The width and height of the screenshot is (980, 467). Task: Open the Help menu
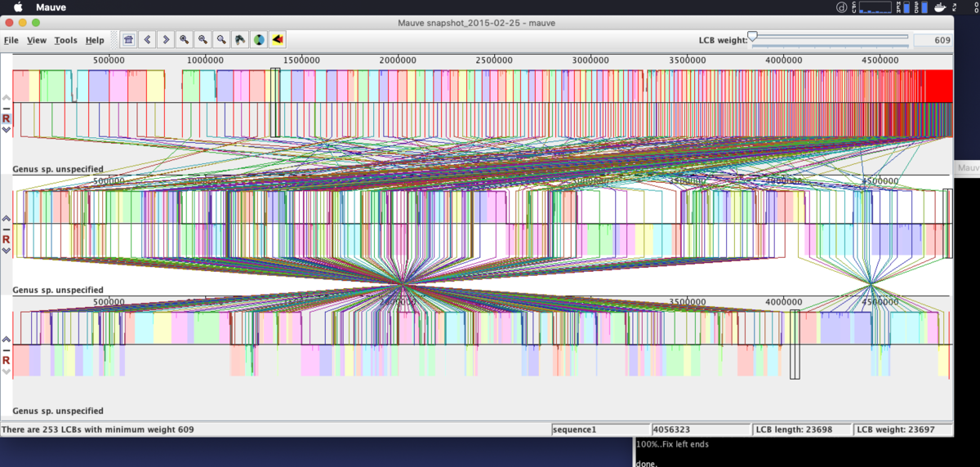[x=96, y=40]
